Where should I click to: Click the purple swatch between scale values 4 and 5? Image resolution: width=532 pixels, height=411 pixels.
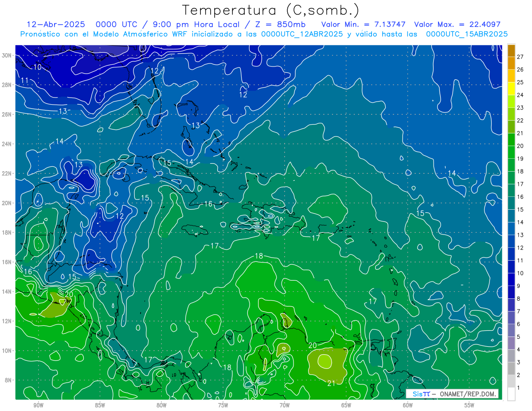[511, 343]
